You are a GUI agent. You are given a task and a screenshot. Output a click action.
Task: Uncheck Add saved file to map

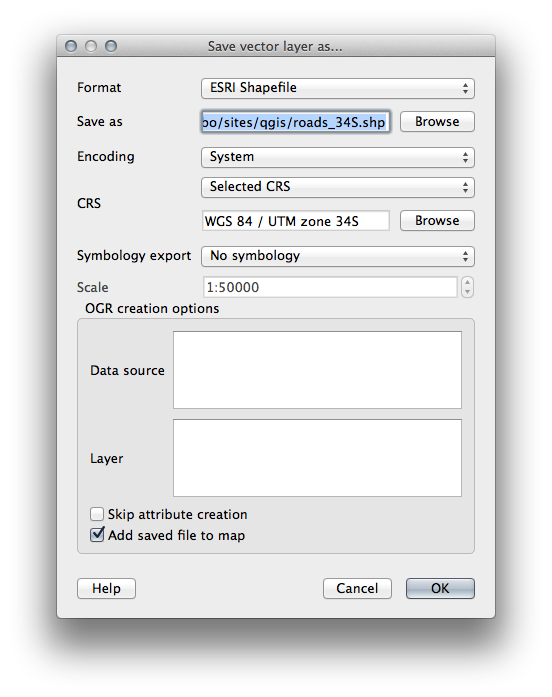(x=97, y=535)
